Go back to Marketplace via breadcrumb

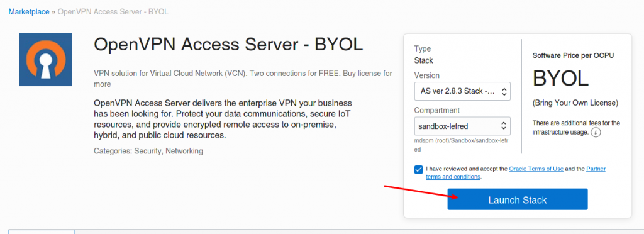pos(29,12)
